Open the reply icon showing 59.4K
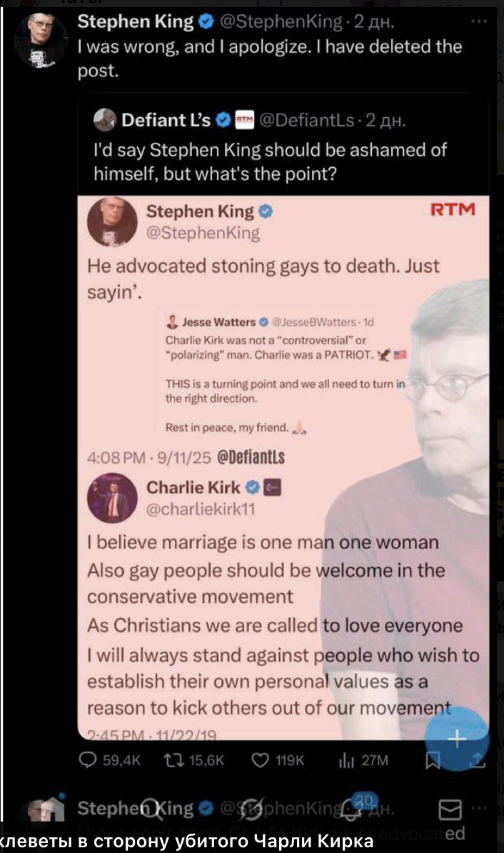This screenshot has width=504, height=853. point(88,759)
